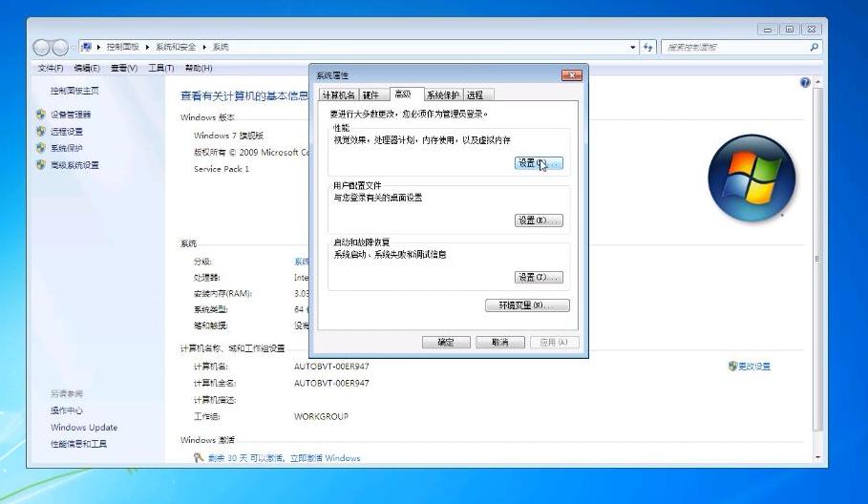
Task: Click the key icon near activation link
Action: pyautogui.click(x=199, y=457)
